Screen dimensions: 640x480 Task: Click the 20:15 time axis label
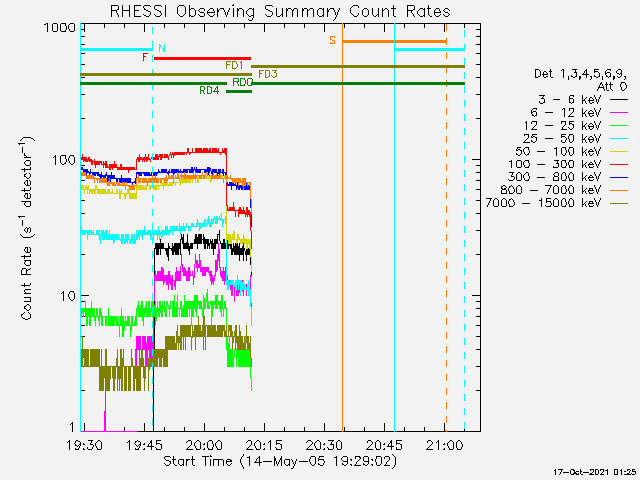[264, 445]
